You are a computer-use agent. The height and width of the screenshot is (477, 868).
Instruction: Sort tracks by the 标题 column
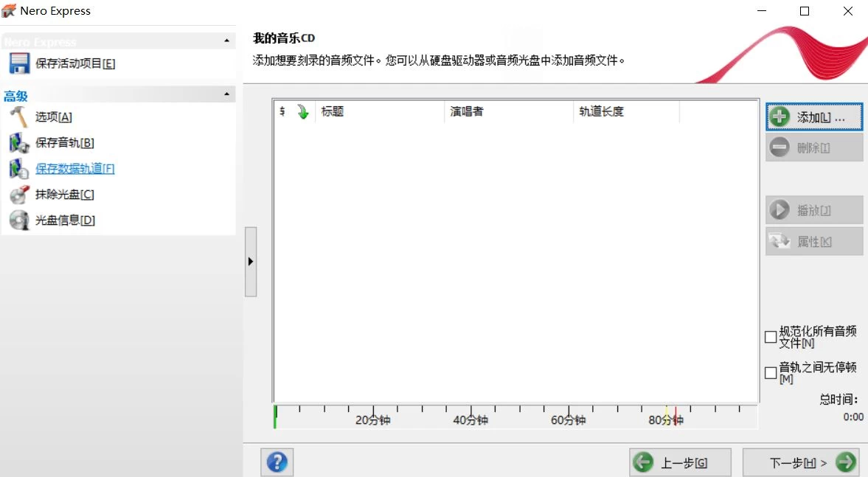pyautogui.click(x=332, y=112)
